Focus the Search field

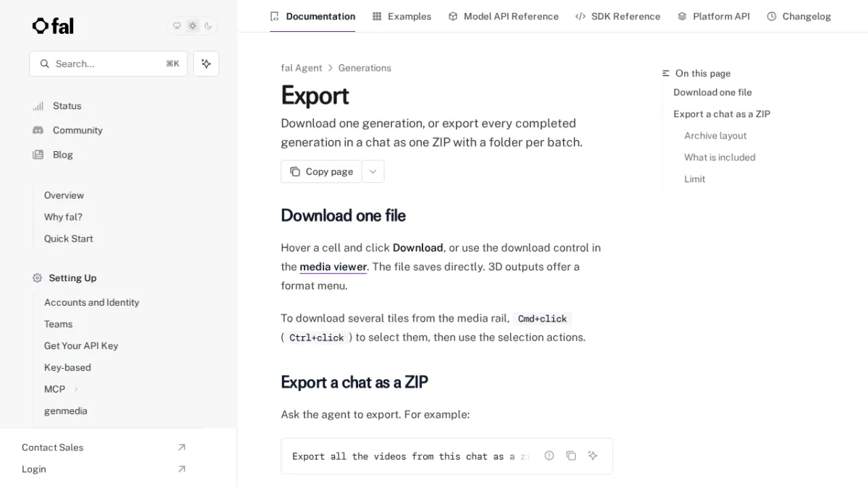click(x=109, y=64)
